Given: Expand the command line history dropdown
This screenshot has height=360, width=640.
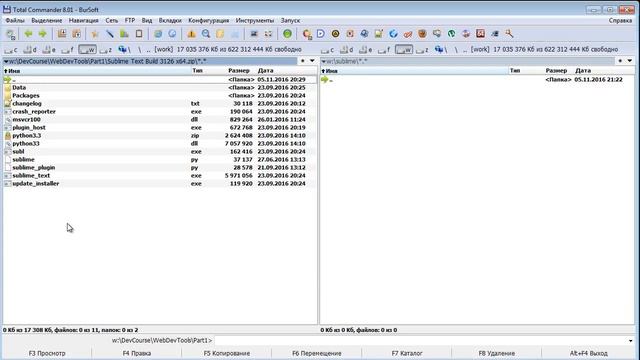Looking at the screenshot, I should [631, 340].
